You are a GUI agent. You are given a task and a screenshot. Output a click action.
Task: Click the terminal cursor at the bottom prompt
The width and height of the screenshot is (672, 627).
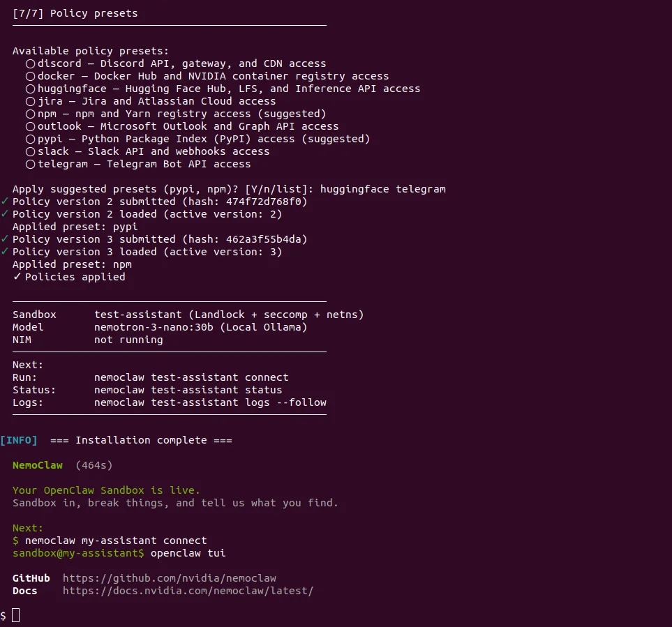tap(16, 615)
